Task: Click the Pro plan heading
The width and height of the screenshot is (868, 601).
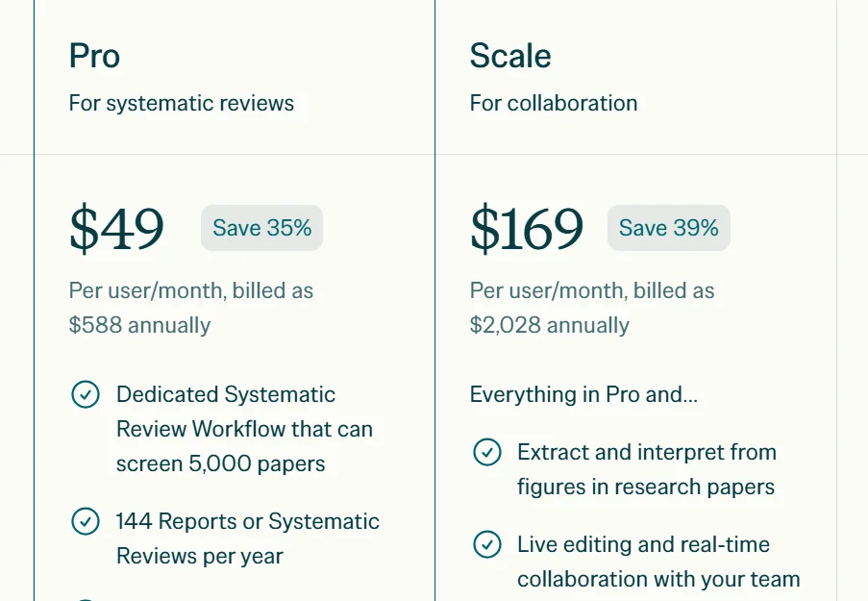Action: (94, 56)
